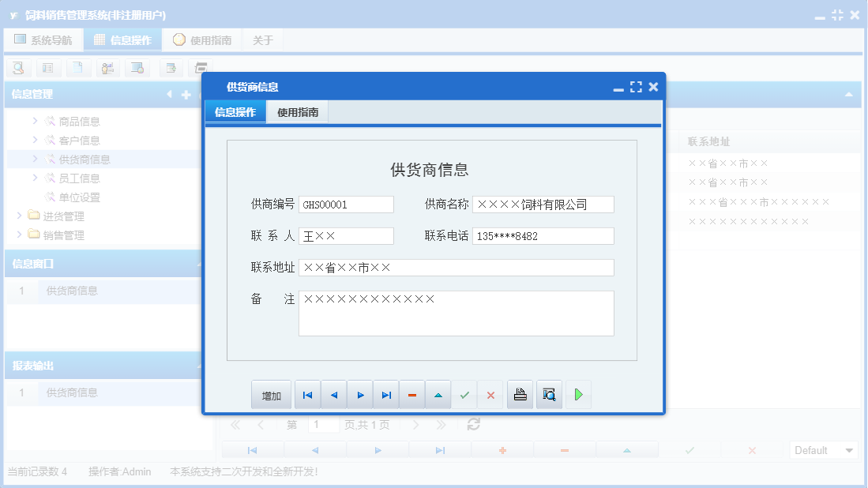Viewport: 868px width, 488px height.
Task: Edit record using blue triangle icon
Action: pyautogui.click(x=438, y=394)
